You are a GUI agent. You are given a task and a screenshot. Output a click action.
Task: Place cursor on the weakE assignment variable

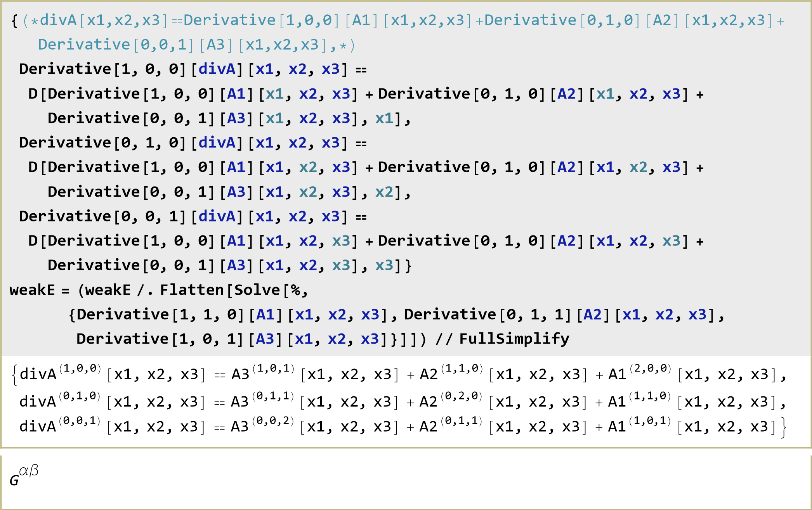pyautogui.click(x=32, y=290)
